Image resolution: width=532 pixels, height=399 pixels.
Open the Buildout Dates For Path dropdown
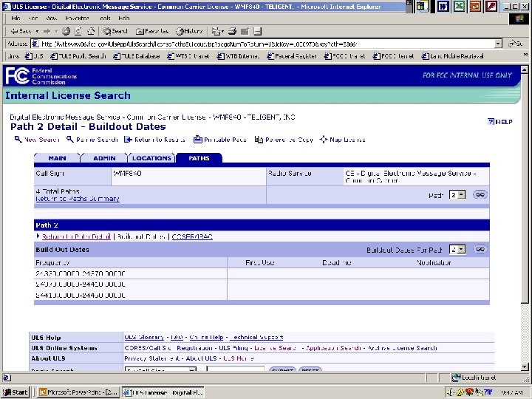pos(457,250)
